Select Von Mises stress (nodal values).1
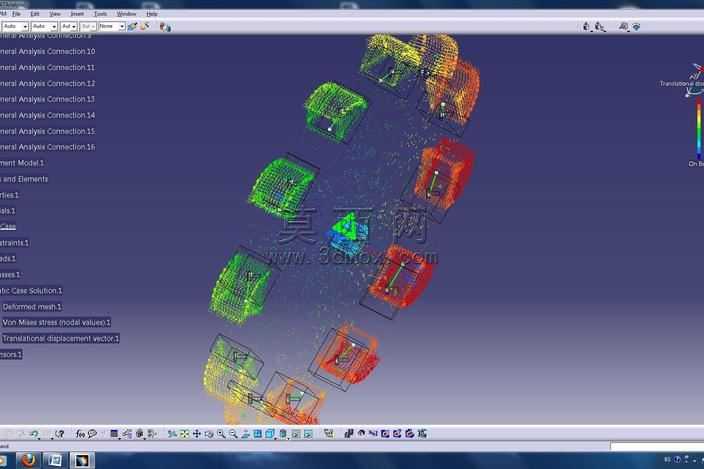The height and width of the screenshot is (469, 704). point(56,323)
